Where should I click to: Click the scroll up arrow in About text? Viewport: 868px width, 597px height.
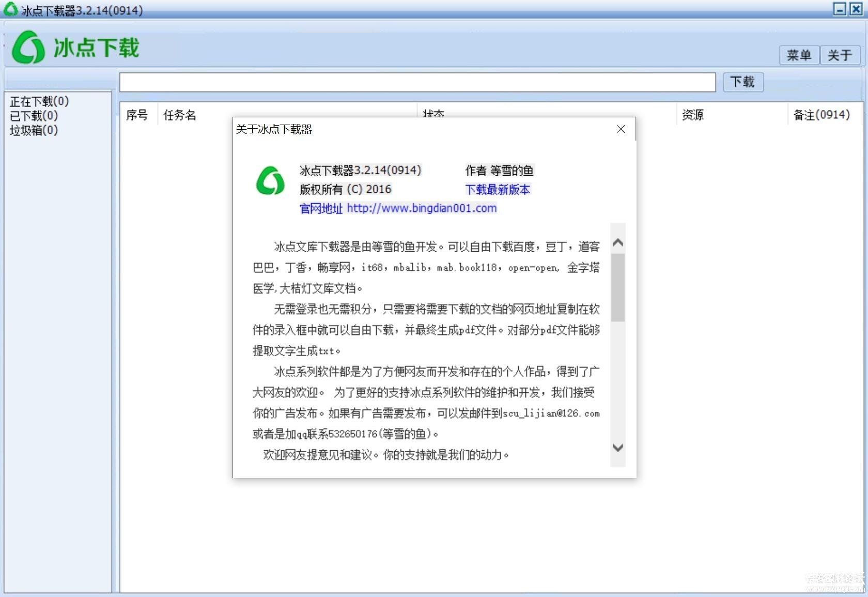tap(617, 242)
